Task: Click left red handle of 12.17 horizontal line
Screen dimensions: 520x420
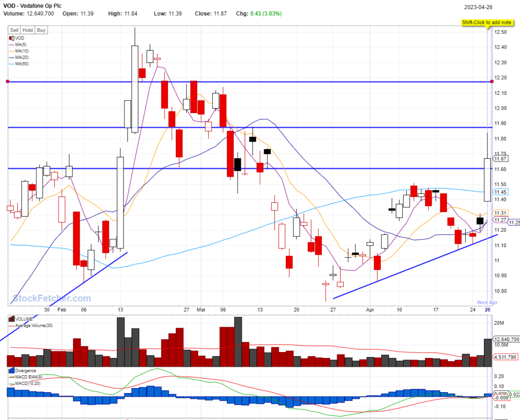Action: pyautogui.click(x=8, y=82)
